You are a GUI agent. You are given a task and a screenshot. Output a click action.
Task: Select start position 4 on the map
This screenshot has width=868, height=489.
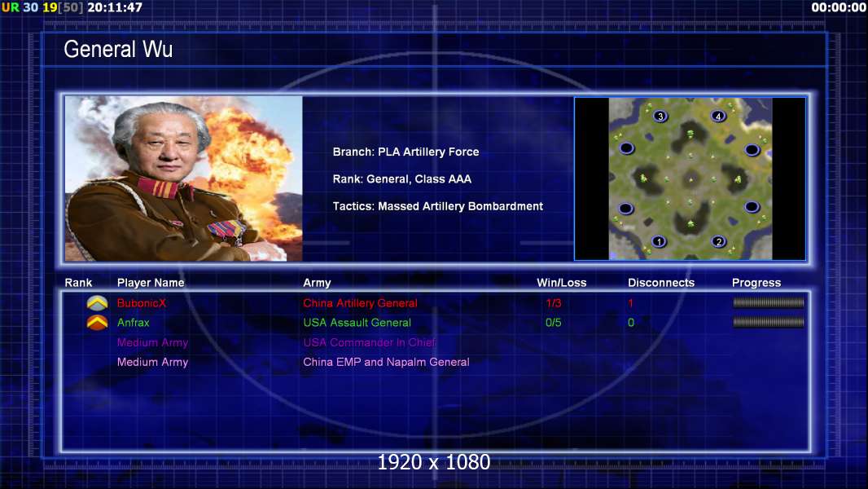[718, 117]
